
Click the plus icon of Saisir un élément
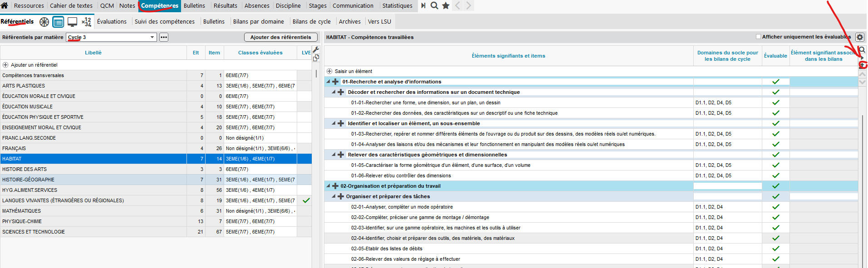click(x=329, y=71)
